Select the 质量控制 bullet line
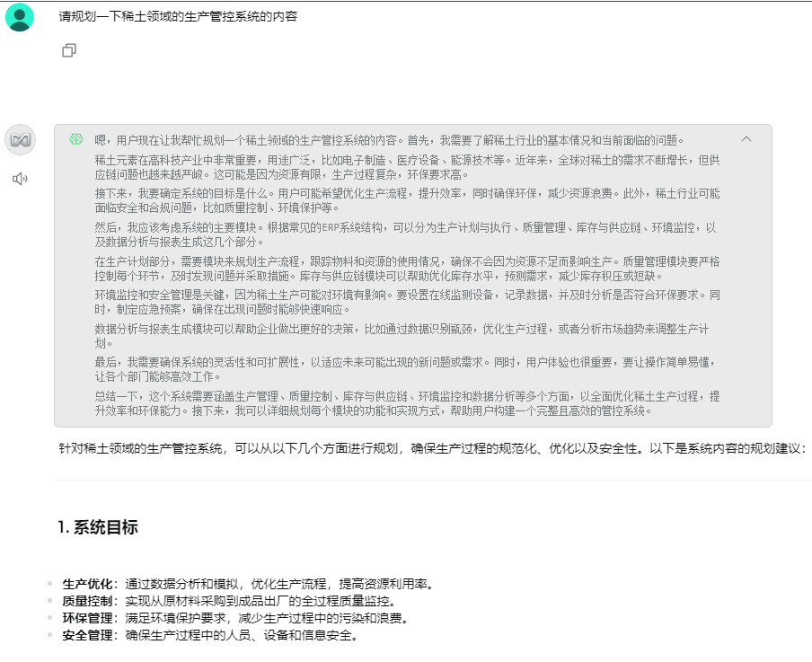 [230, 601]
